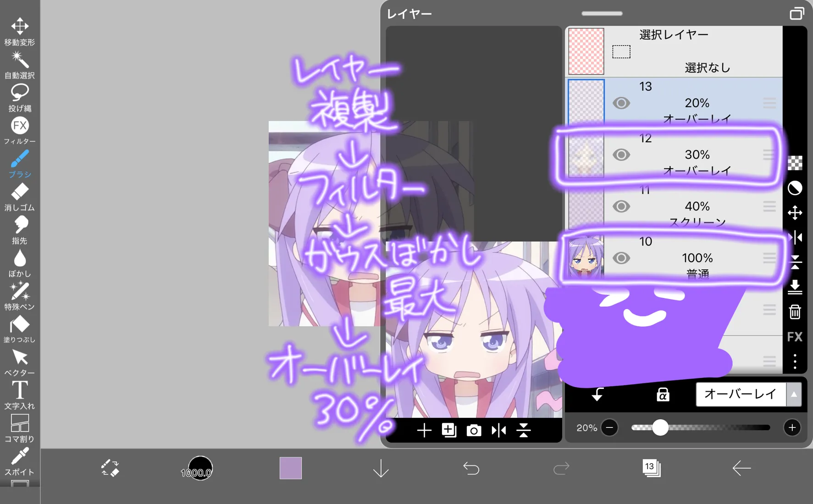The width and height of the screenshot is (813, 504).
Task: Select the 移動変形 transform tool
Action: point(20,31)
